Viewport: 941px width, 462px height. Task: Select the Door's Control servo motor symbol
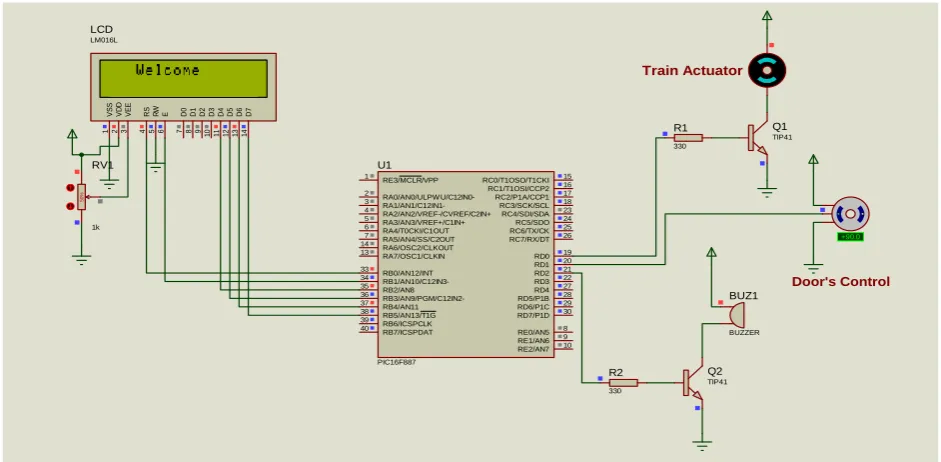tap(850, 214)
